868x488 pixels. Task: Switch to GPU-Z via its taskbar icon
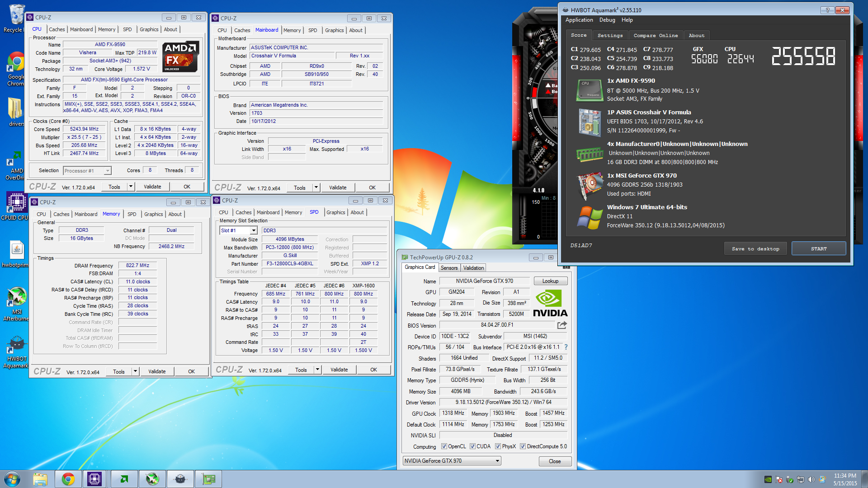coord(208,479)
